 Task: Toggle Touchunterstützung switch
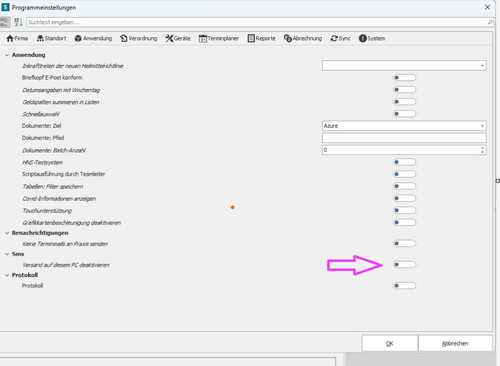pos(404,210)
